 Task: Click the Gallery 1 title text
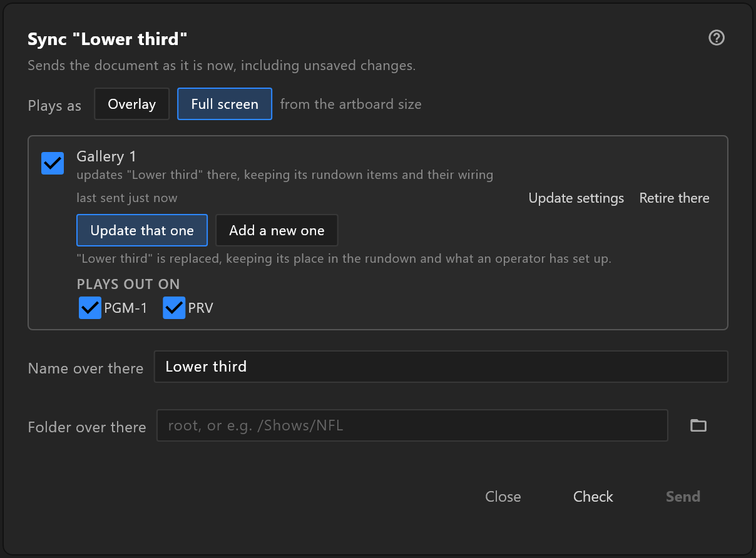tap(106, 156)
